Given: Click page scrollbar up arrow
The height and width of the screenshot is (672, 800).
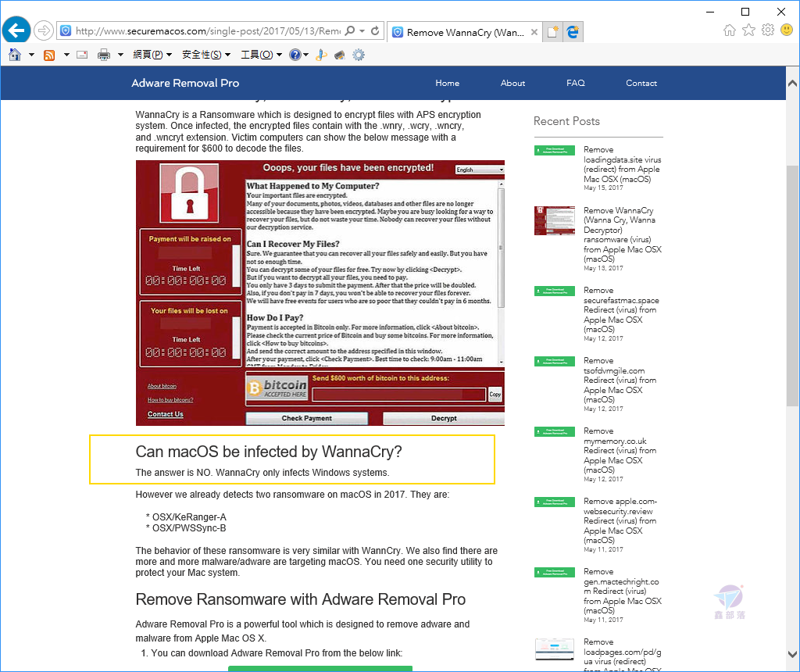Looking at the screenshot, I should click(792, 83).
